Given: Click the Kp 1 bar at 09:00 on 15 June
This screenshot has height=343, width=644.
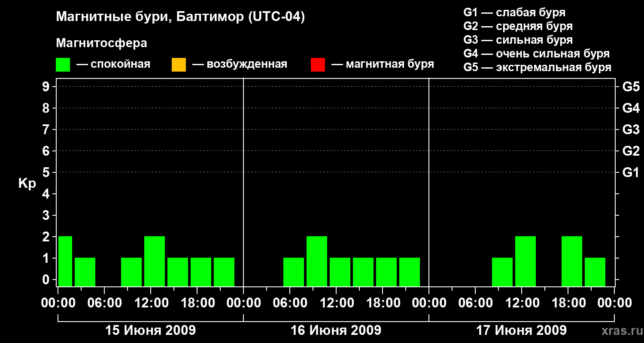Looking at the screenshot, I should 131,272.
